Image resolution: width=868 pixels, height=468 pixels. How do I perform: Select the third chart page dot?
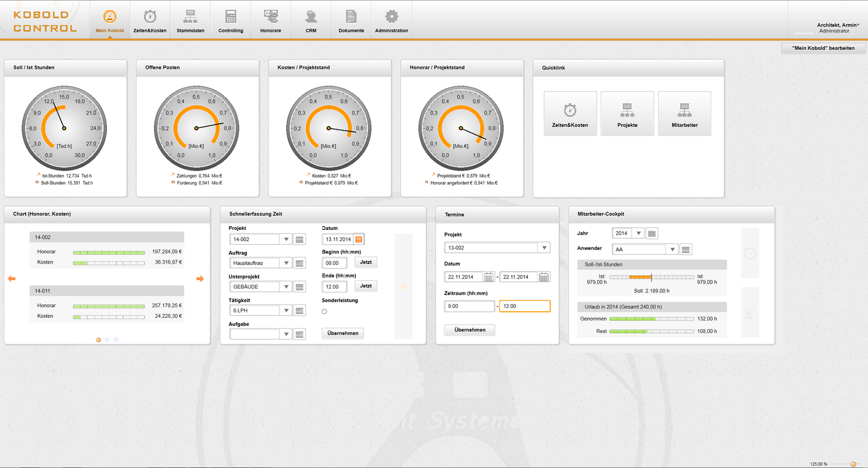tap(116, 340)
